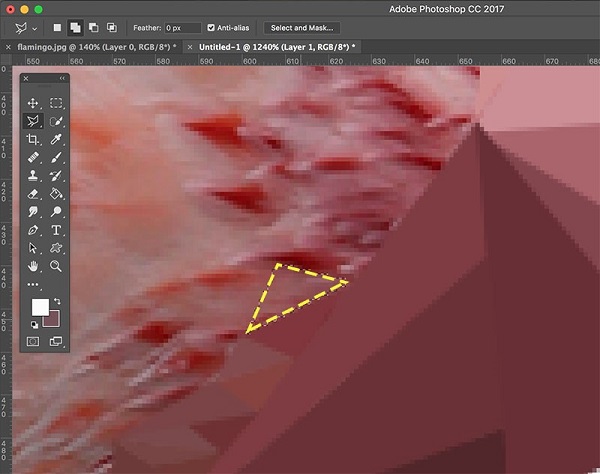Image resolution: width=600 pixels, height=474 pixels.
Task: Switch to Untitled-1 document tab
Action: 277,47
